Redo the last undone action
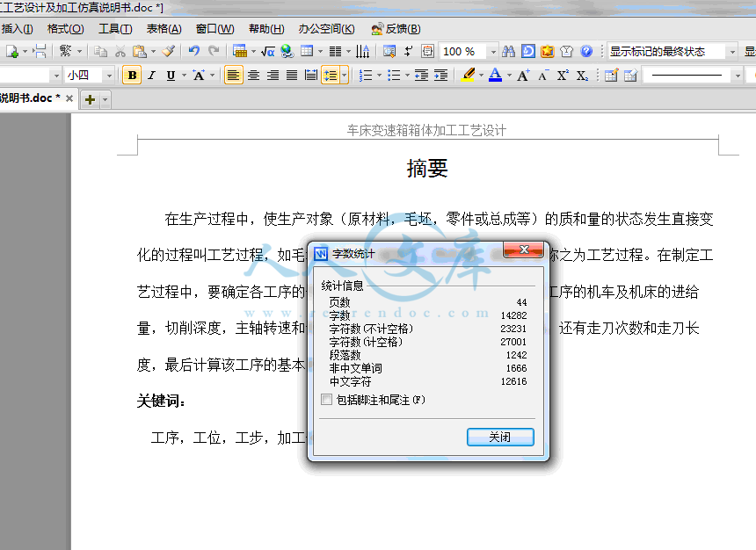Image resolution: width=756 pixels, height=550 pixels. click(214, 51)
